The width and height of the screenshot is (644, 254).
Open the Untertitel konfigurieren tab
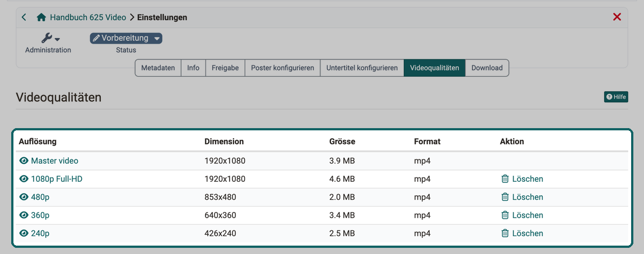pyautogui.click(x=362, y=68)
